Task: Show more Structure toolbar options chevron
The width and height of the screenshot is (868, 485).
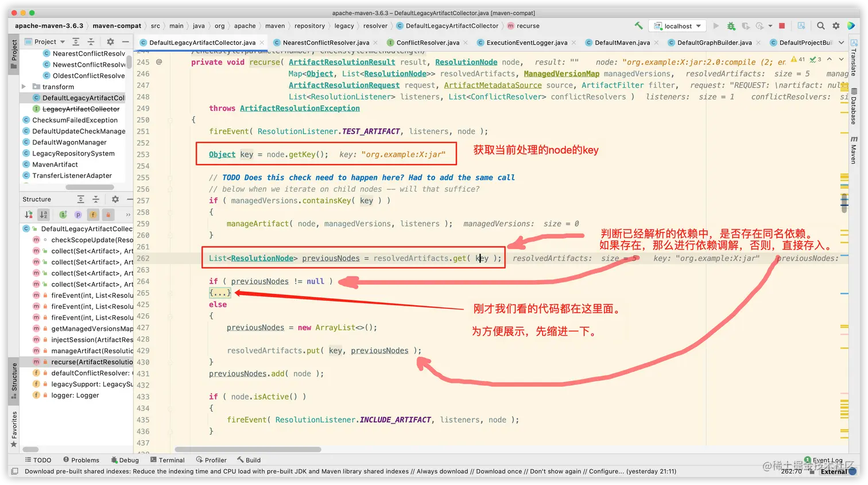Action: tap(127, 215)
